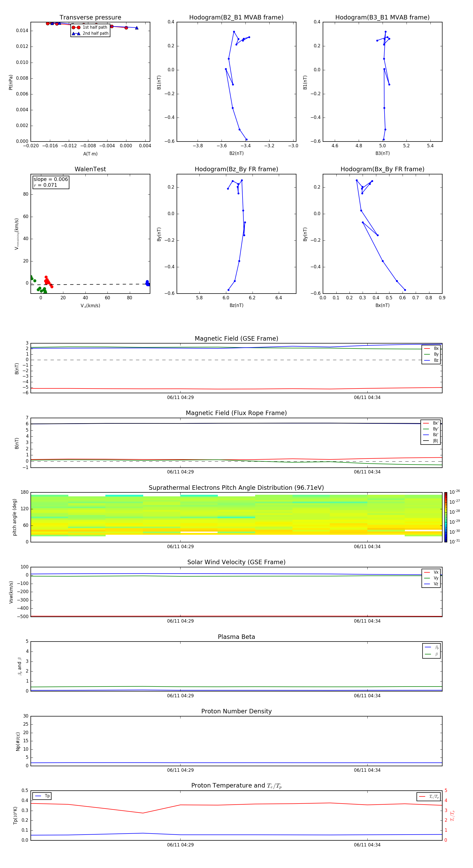Click the red Te/Tp curve
This screenshot has height=868, width=473.
[236, 805]
